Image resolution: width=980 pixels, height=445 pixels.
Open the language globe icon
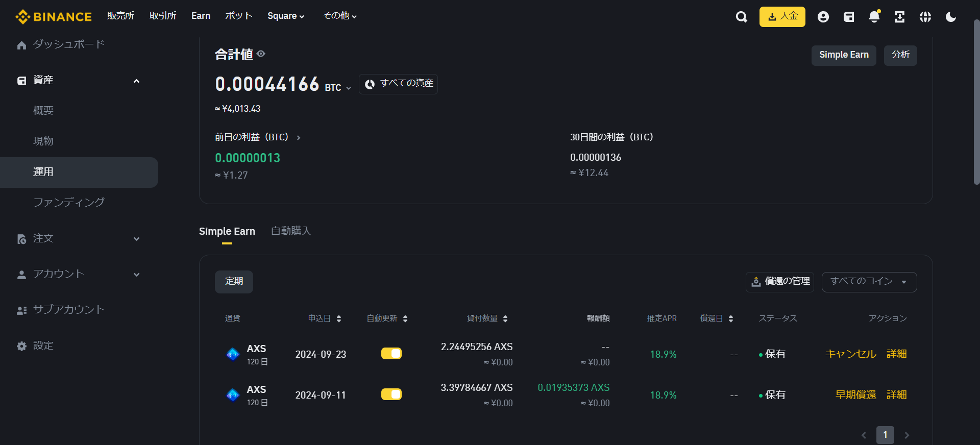point(925,17)
